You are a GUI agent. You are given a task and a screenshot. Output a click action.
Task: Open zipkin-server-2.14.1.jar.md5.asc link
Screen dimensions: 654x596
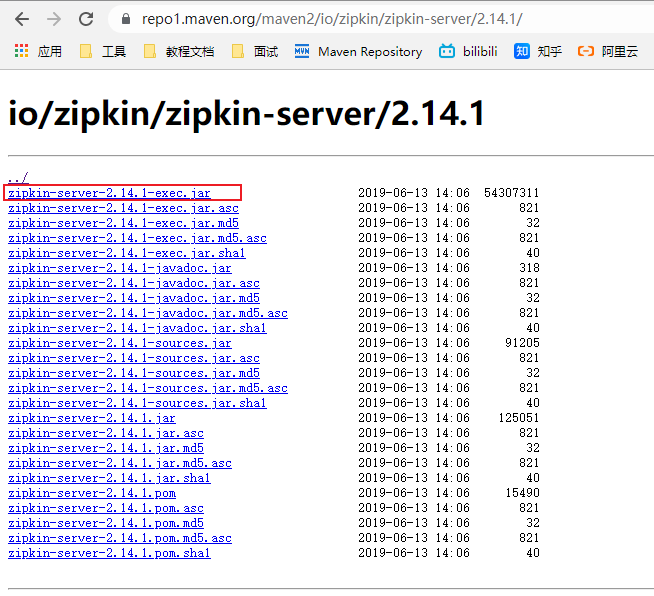[x=120, y=463]
